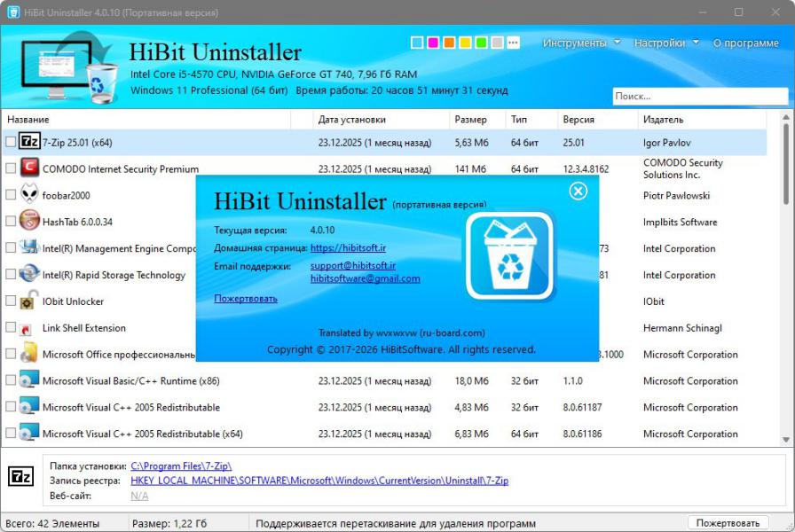795x532 pixels.
Task: Click the Microsoft Office program icon
Action: click(x=29, y=355)
